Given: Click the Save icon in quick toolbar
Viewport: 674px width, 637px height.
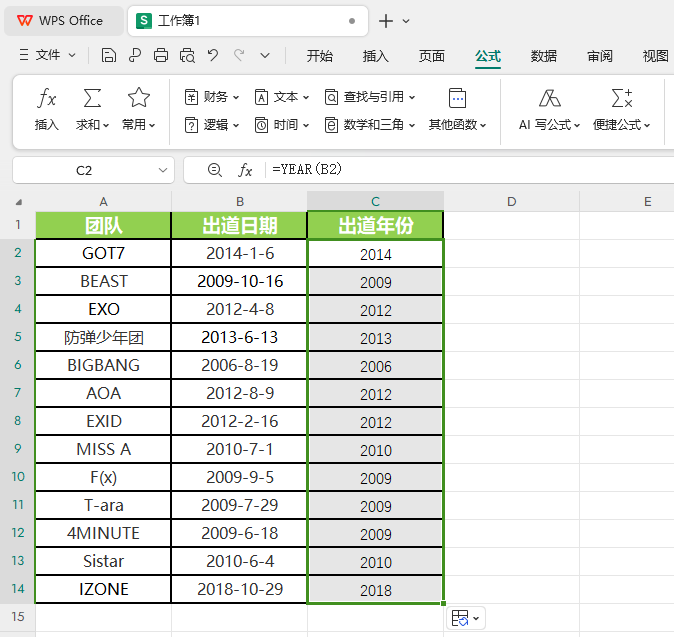Looking at the screenshot, I should click(x=108, y=55).
